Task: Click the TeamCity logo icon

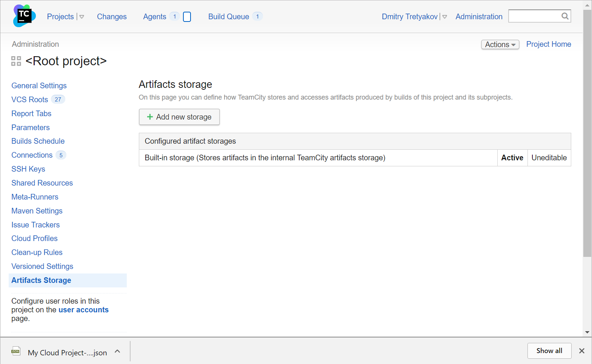Action: [25, 16]
